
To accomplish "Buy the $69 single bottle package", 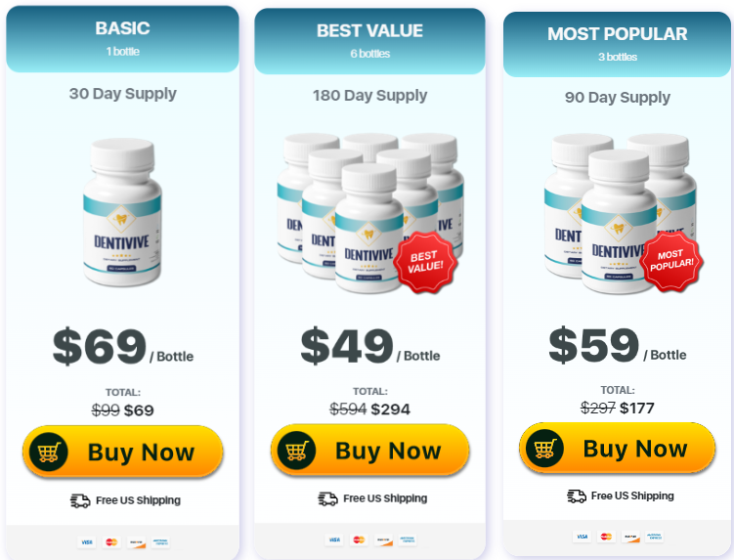I will (122, 452).
